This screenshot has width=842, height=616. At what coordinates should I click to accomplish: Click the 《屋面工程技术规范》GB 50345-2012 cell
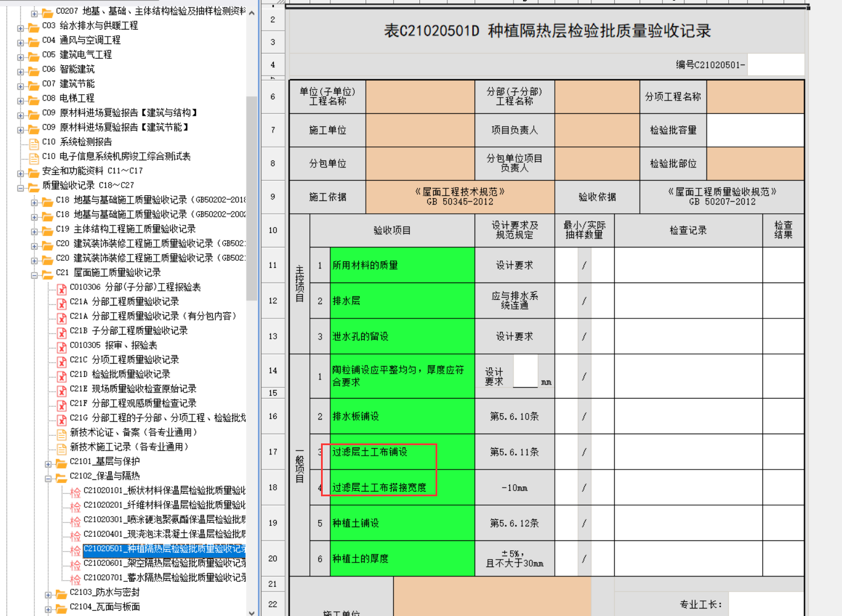[x=460, y=197]
